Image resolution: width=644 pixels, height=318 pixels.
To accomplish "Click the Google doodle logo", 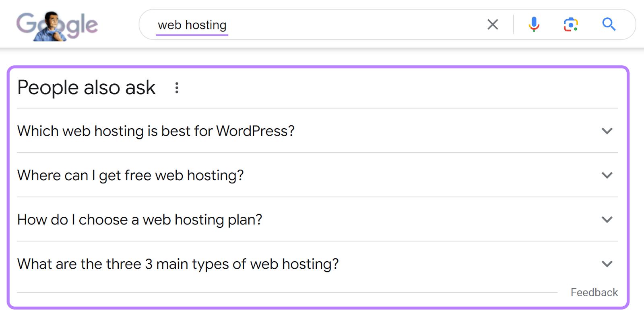I will [56, 24].
